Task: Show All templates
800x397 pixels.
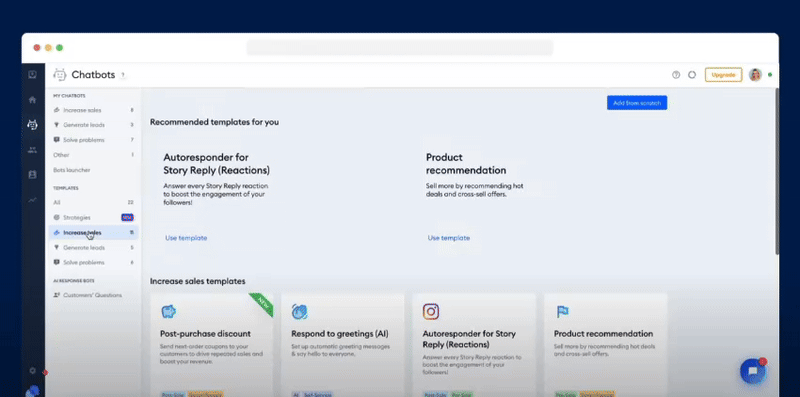Action: pos(94,203)
